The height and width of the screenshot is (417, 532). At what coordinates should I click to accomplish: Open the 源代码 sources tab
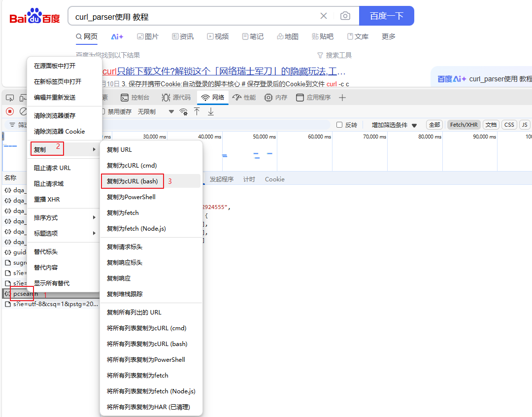coord(176,98)
